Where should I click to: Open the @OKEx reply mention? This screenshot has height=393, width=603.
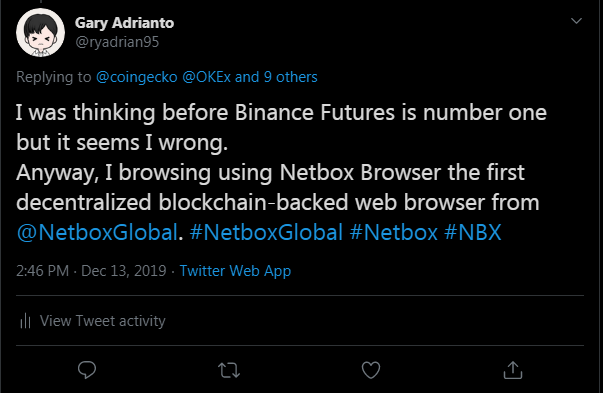pos(207,77)
